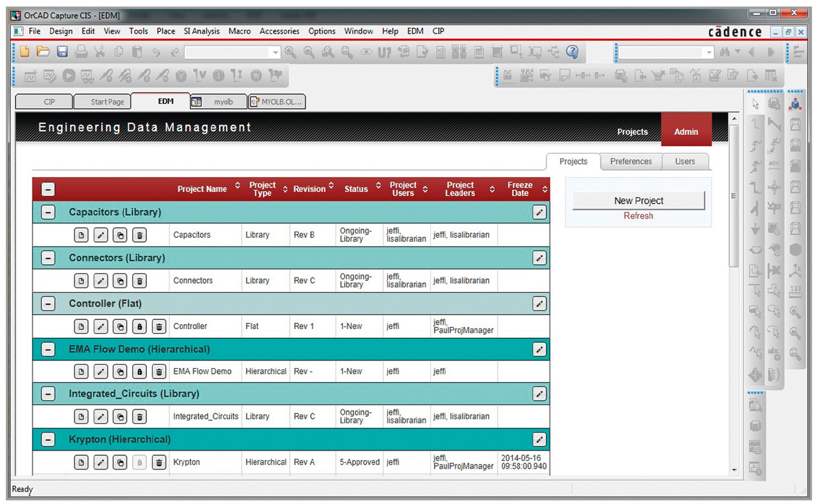Open the Accessories menu
This screenshot has width=815, height=504.
tap(279, 31)
